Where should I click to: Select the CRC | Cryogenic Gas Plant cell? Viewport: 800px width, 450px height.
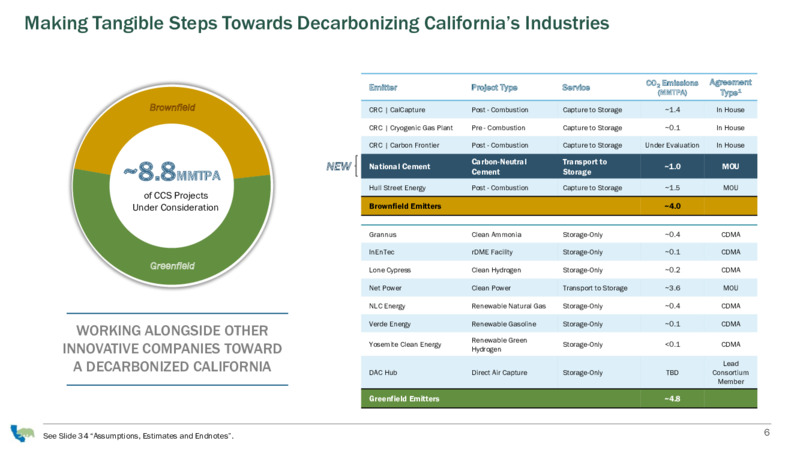(x=411, y=128)
